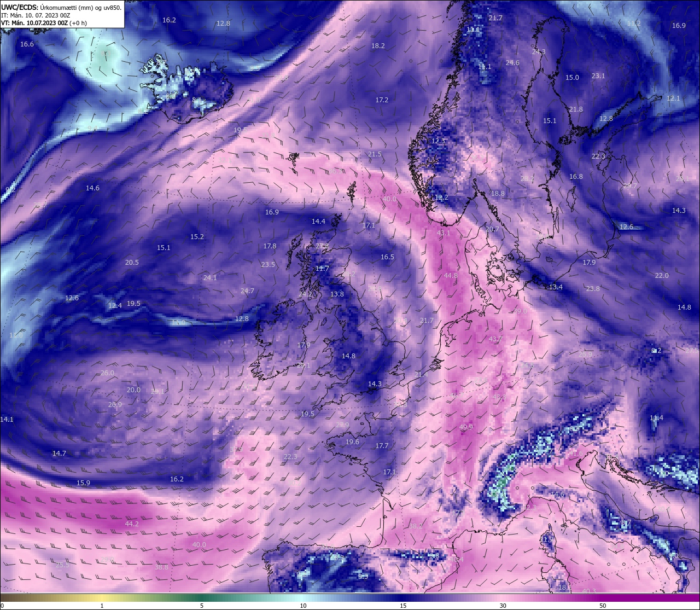700x610 pixels.
Task: Click the title text 'UWC/ECDS: Úrkomumætti (mm) og uv850.'
Action: pos(61,8)
